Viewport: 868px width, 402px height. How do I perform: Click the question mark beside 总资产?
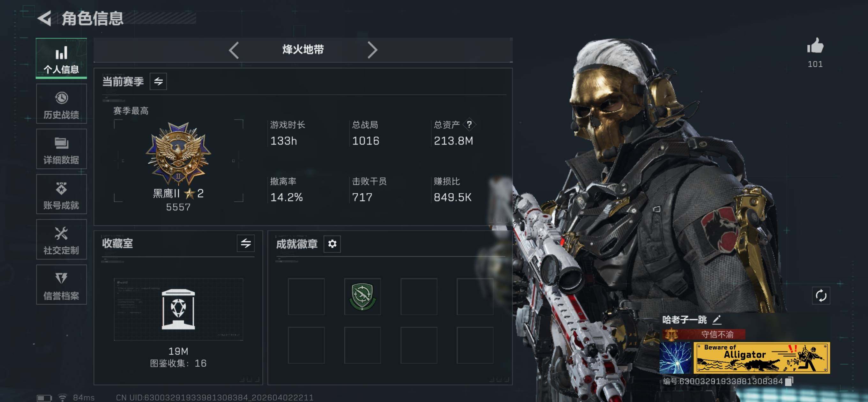[x=469, y=124]
